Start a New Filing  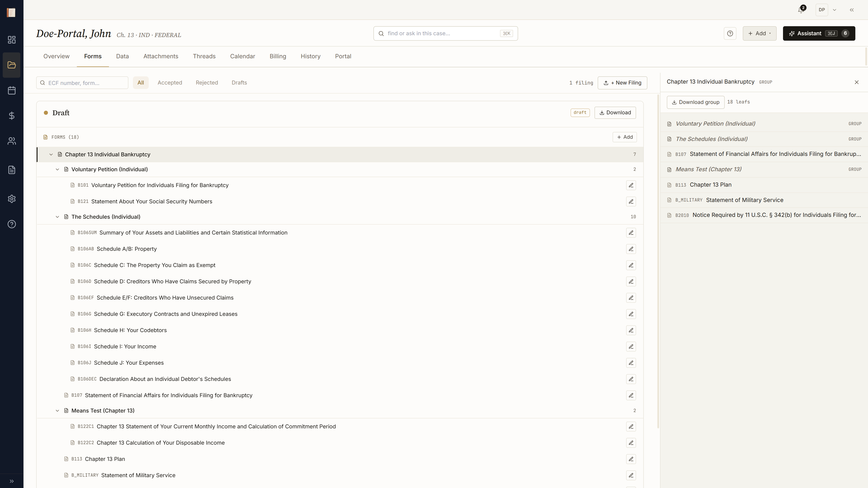[622, 82]
